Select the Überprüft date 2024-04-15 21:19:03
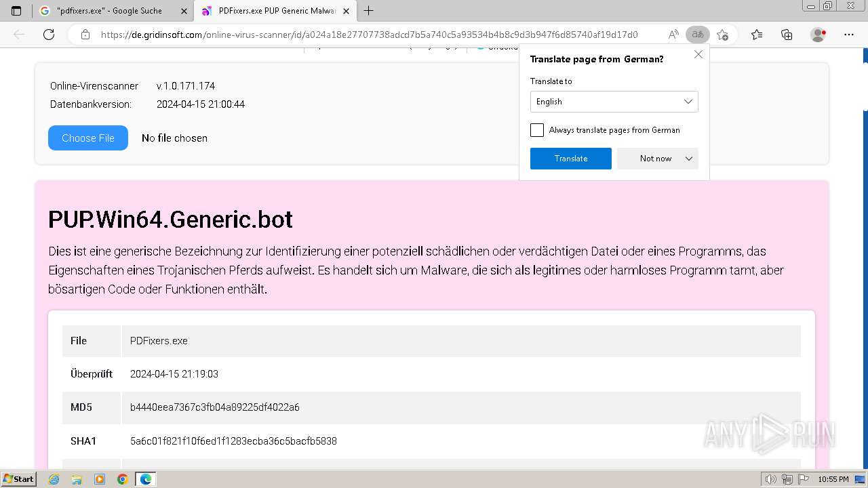The image size is (868, 488). coord(174,374)
